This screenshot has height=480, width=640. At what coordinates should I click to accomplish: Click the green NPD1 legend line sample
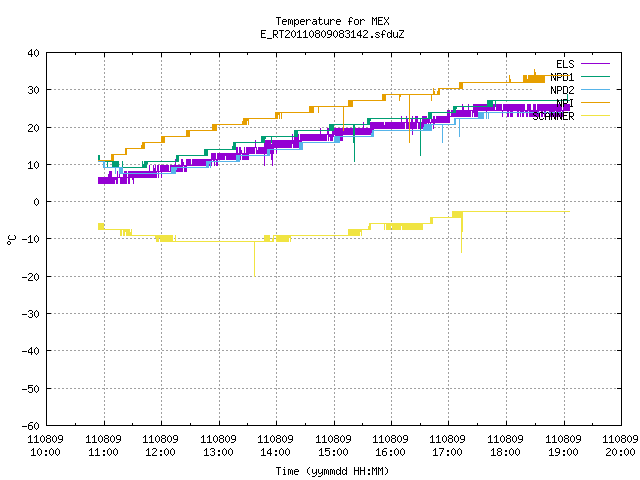click(x=595, y=76)
